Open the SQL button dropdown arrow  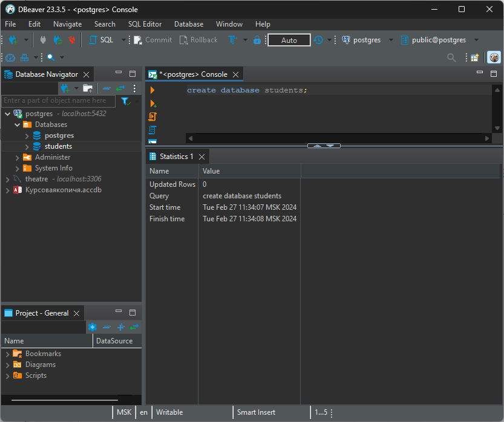coord(123,40)
